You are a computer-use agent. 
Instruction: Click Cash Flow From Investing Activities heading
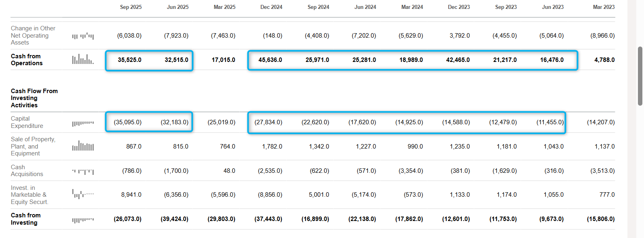click(34, 98)
